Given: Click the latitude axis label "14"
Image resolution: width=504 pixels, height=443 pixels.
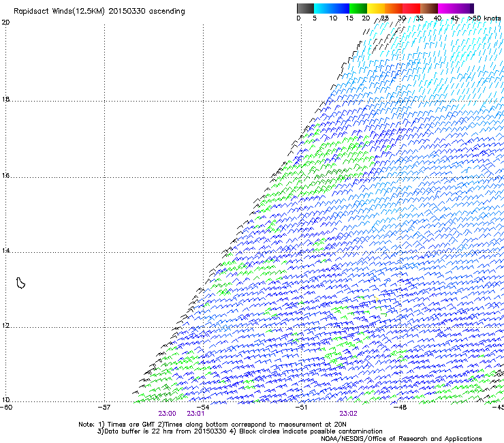Looking at the screenshot, I should [x=5, y=251].
